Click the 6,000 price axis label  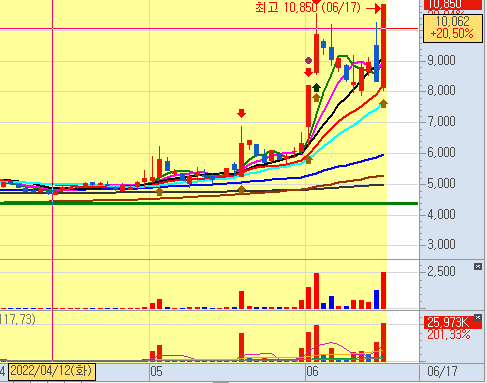point(441,152)
